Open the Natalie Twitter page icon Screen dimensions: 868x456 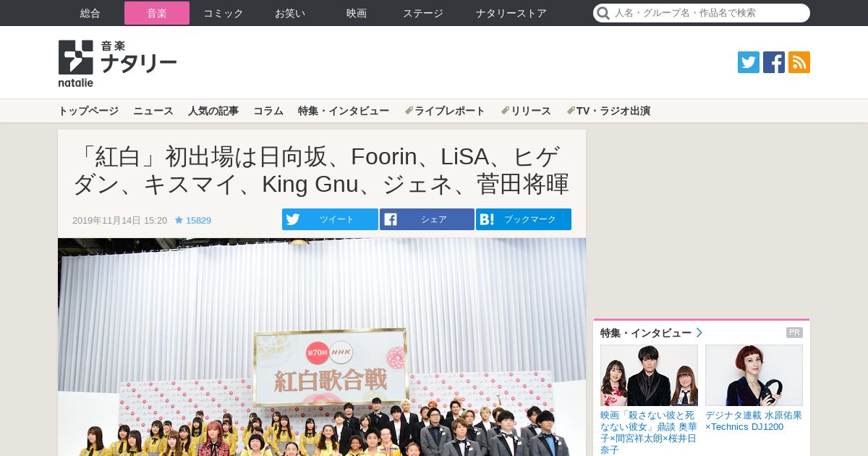pyautogui.click(x=749, y=62)
